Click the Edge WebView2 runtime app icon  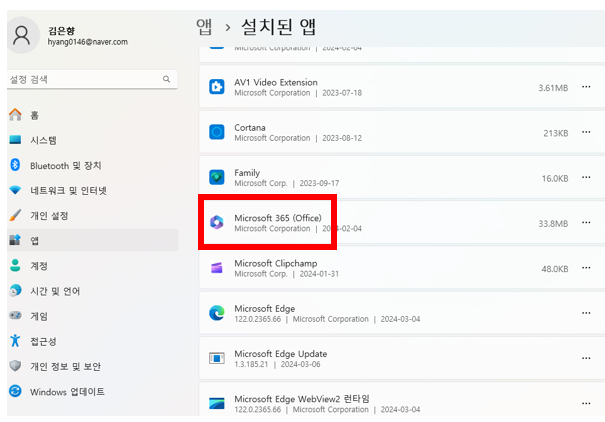217,403
